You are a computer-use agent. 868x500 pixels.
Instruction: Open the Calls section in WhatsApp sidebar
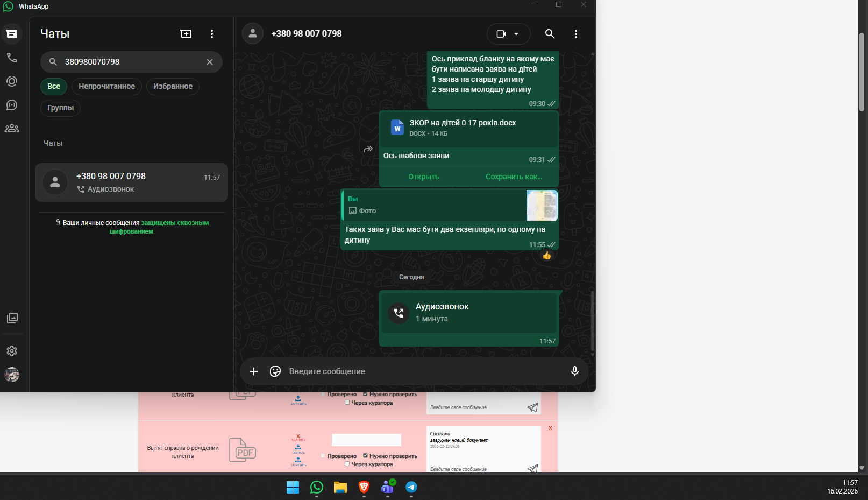[x=12, y=58]
